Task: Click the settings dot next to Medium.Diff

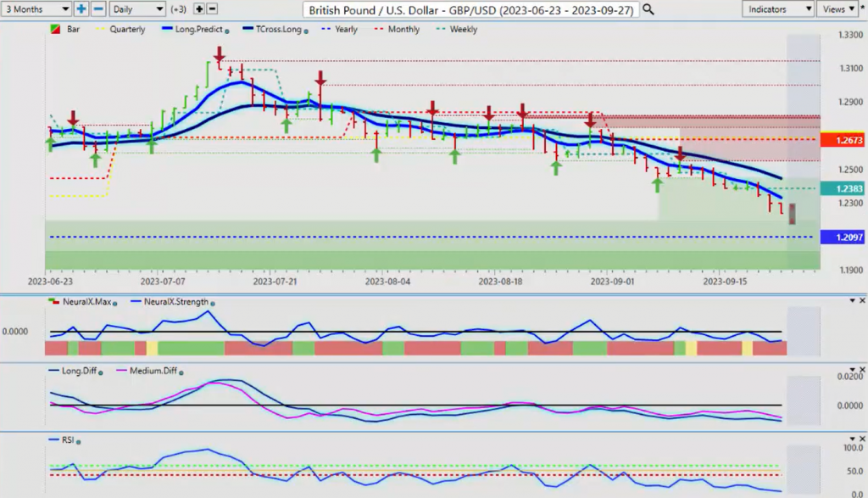Action: pyautogui.click(x=181, y=372)
